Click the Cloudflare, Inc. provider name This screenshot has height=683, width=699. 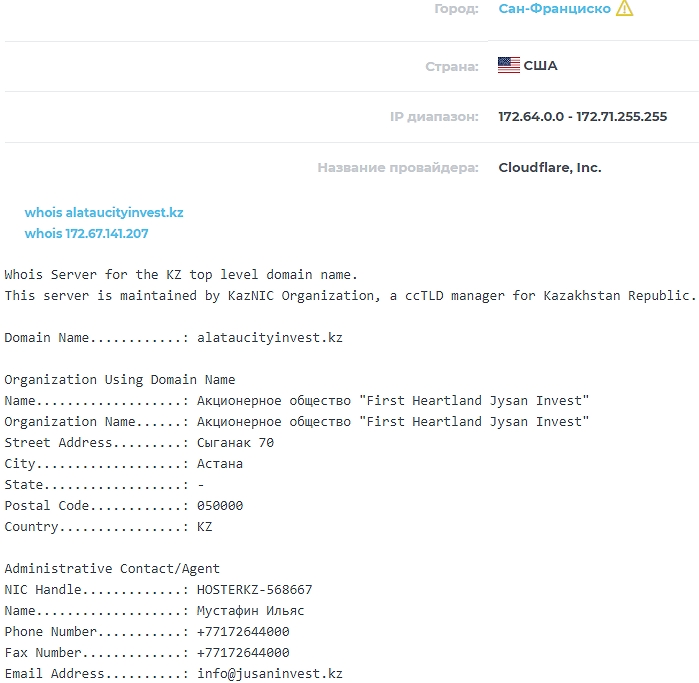coord(549,168)
